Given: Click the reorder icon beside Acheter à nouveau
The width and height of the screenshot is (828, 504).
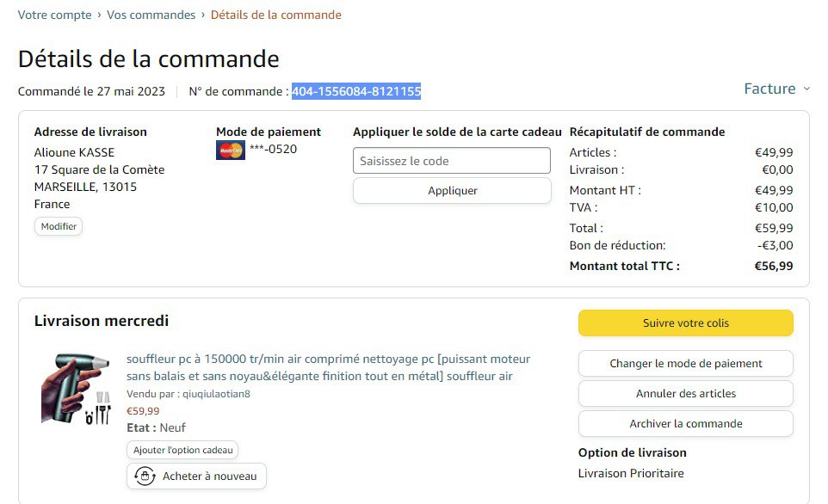Looking at the screenshot, I should click(x=145, y=476).
